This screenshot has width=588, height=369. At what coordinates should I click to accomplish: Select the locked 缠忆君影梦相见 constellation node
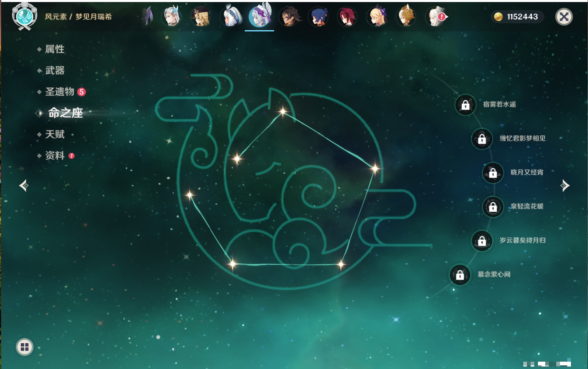point(482,139)
